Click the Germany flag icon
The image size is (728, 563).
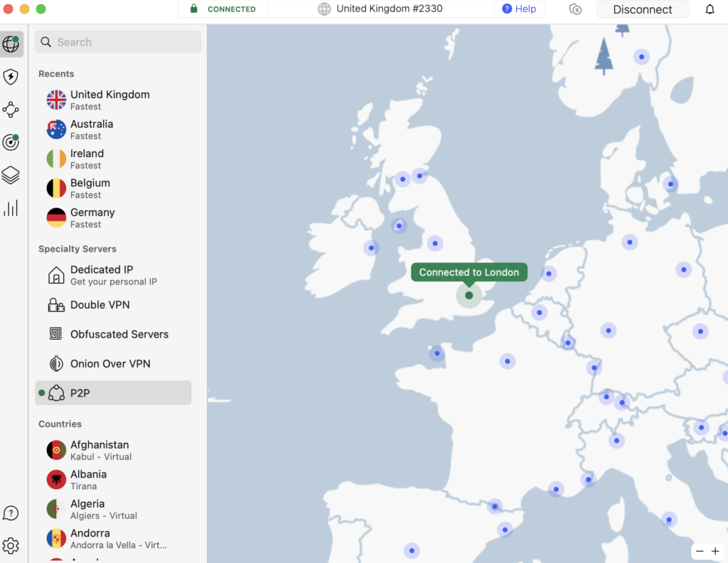[56, 218]
